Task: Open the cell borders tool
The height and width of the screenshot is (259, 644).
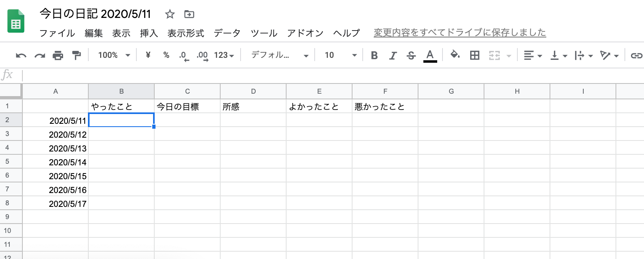Action: coord(475,55)
